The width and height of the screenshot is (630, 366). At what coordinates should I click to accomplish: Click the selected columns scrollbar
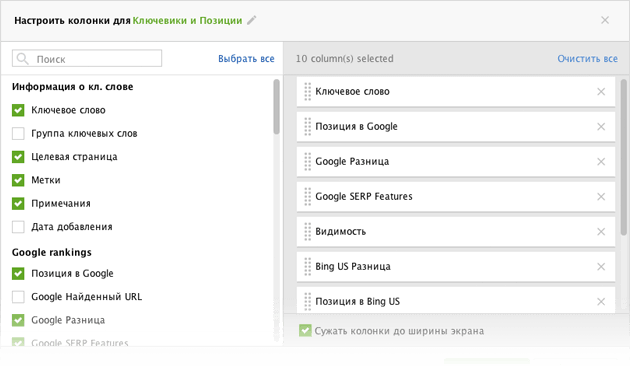624,157
